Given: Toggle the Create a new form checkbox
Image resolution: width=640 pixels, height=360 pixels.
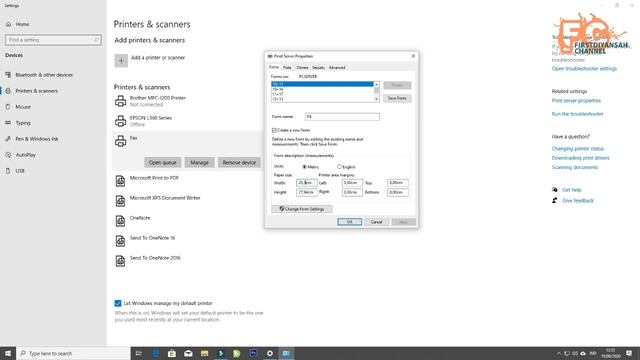Looking at the screenshot, I should (274, 130).
